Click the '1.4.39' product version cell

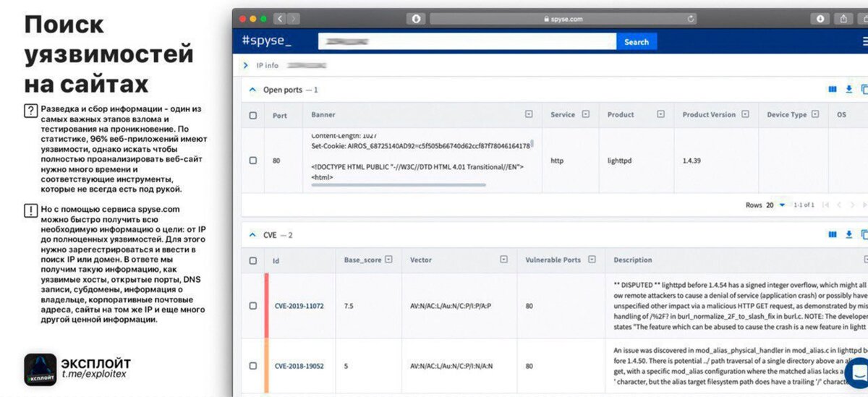pyautogui.click(x=692, y=161)
